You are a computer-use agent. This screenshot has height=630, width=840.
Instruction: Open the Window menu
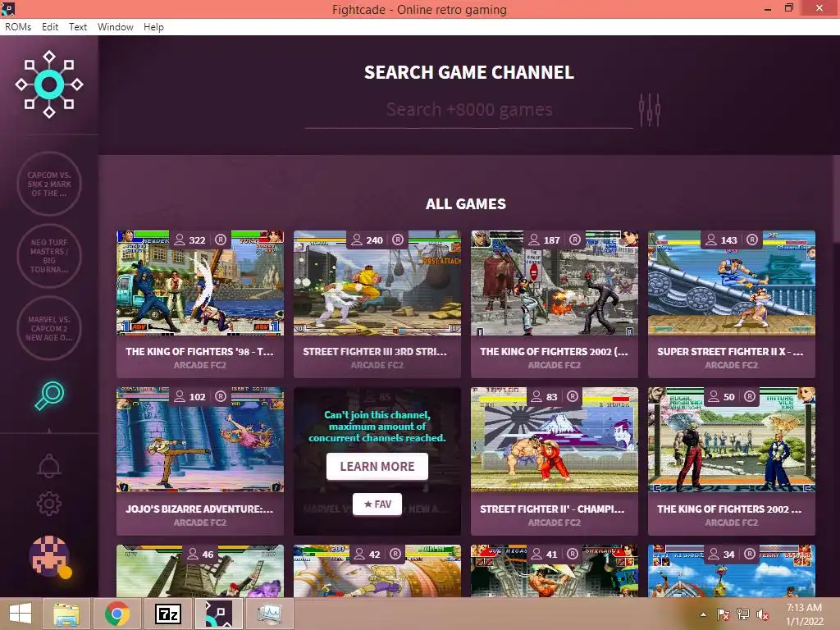(115, 27)
